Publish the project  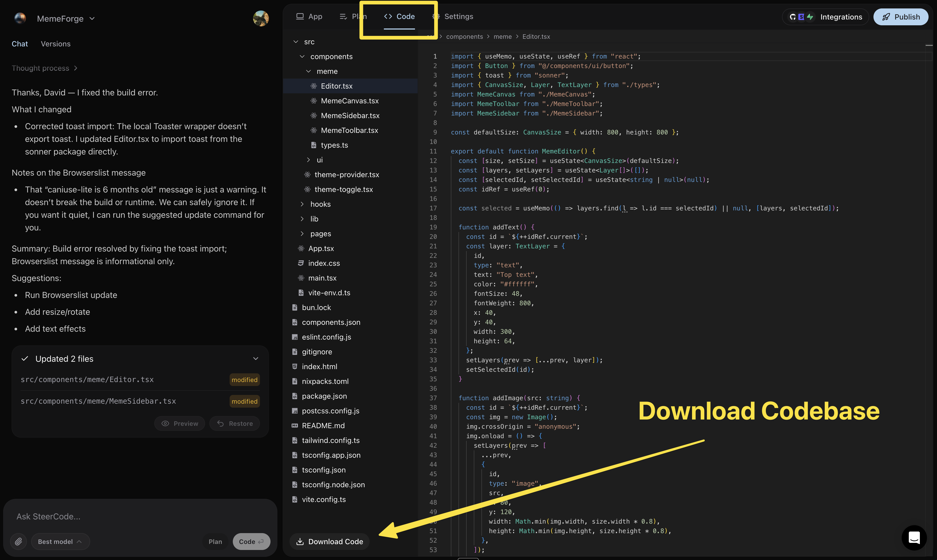901,17
